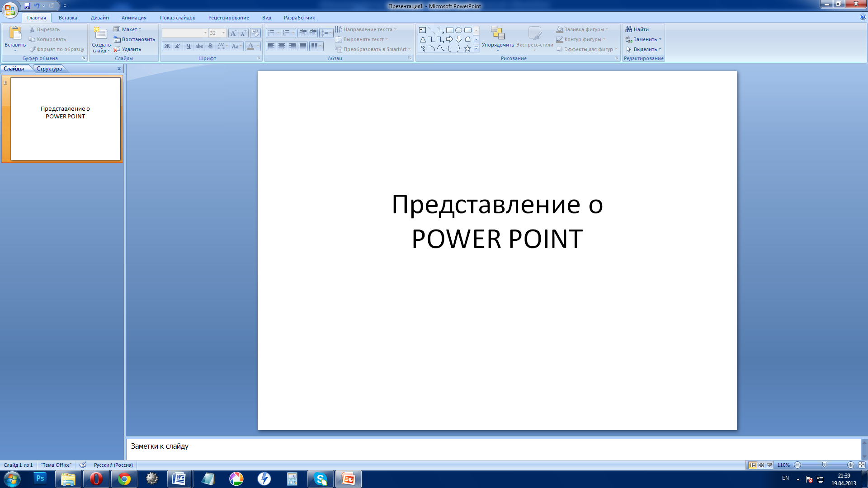The height and width of the screenshot is (488, 868).
Task: Toggle align text left
Action: tap(271, 46)
